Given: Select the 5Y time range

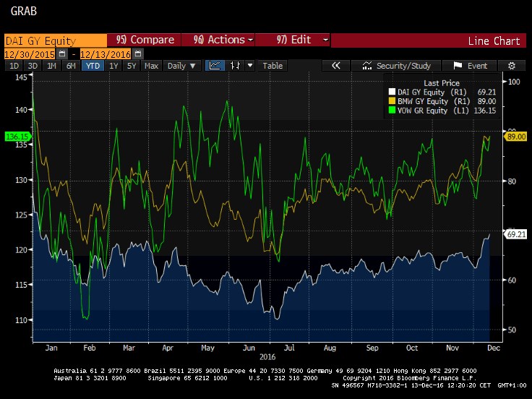Looking at the screenshot, I should [132, 66].
